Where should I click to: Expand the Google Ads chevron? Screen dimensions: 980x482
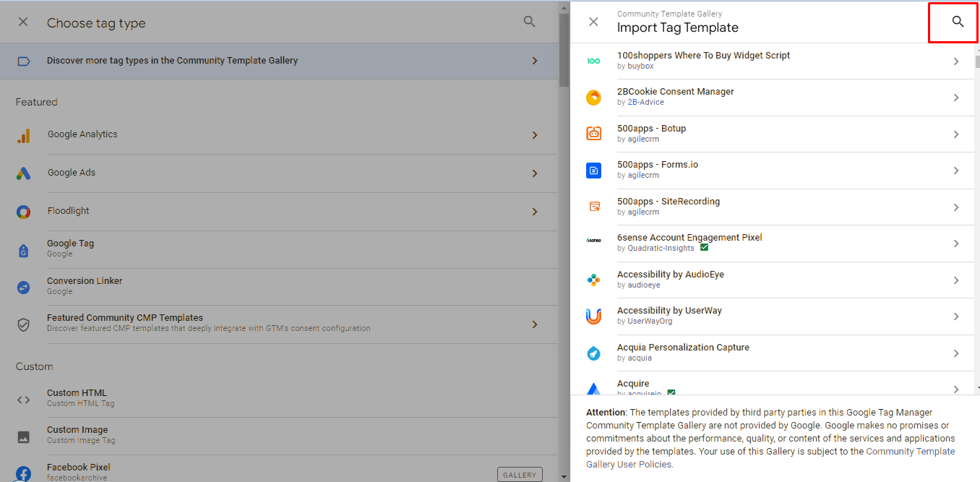pos(535,173)
